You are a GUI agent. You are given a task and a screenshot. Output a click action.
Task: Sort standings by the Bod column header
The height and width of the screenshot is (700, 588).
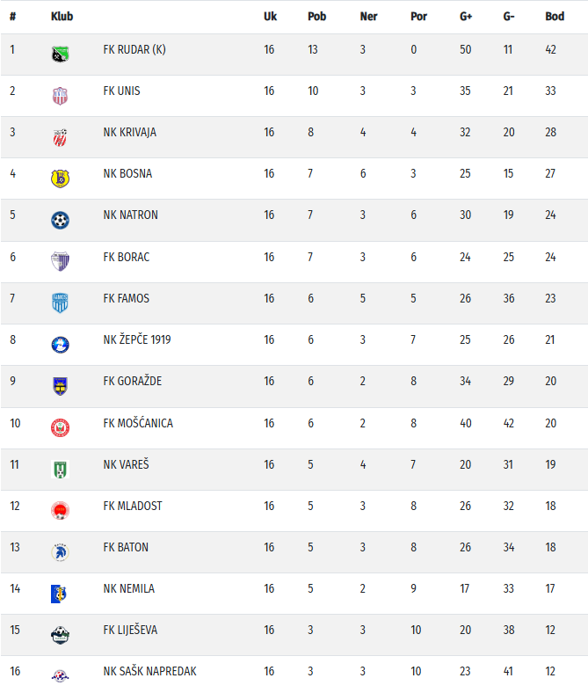click(555, 17)
